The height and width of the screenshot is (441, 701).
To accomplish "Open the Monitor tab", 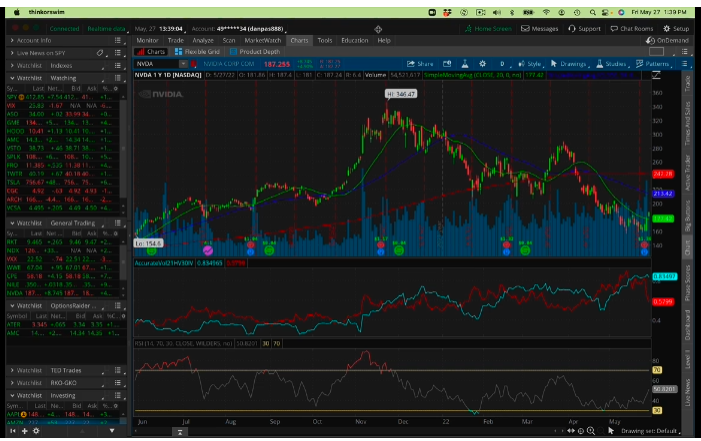I will click(x=148, y=40).
